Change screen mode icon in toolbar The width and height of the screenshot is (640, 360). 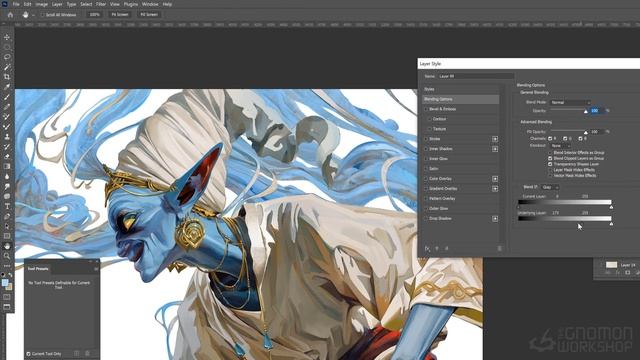(x=7, y=307)
